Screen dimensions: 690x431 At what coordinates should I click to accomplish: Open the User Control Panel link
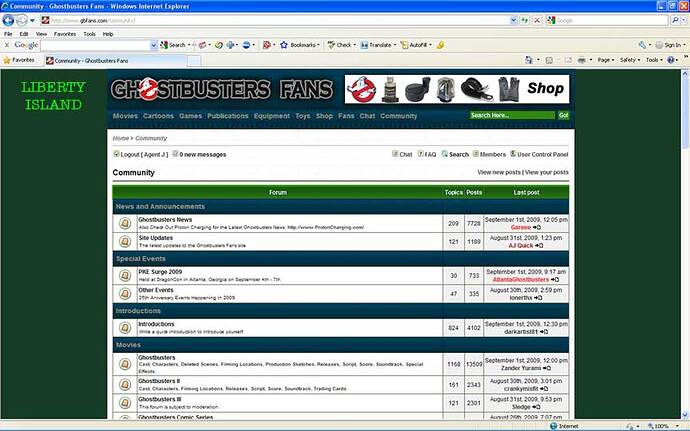pyautogui.click(x=539, y=155)
